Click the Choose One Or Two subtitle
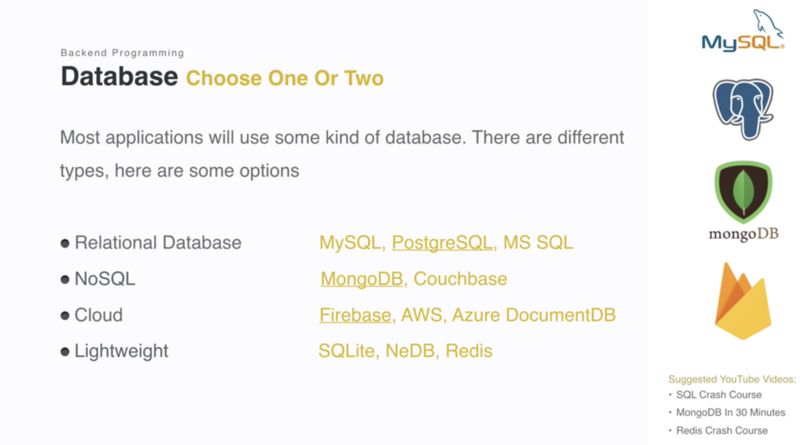Viewport: 800px width, 445px height. pyautogui.click(x=284, y=78)
